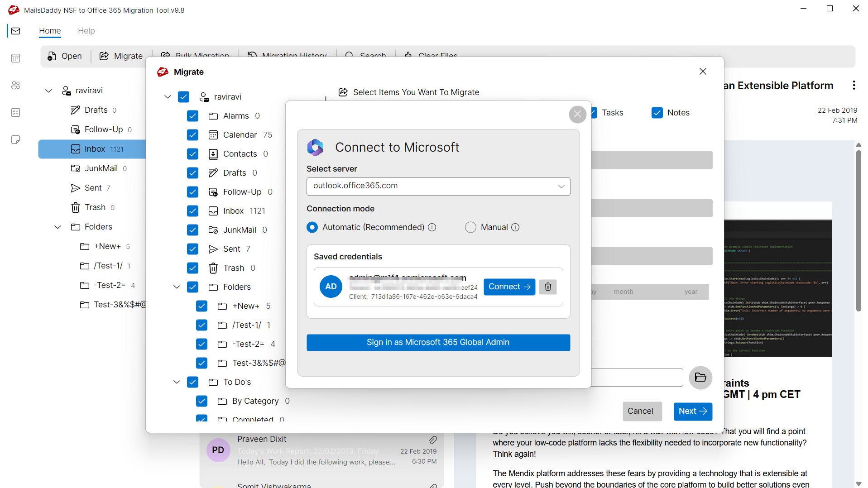Click the Migrate toolbar button
Image resolution: width=868 pixels, height=488 pixels.
pyautogui.click(x=121, y=56)
